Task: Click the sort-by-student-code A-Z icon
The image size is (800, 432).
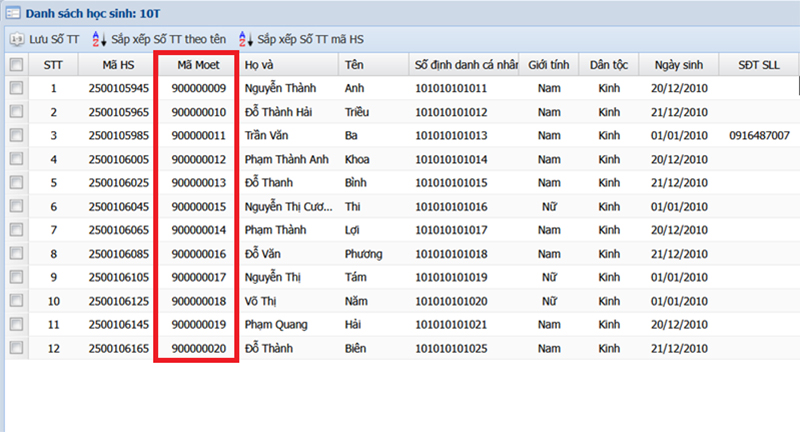Action: click(245, 39)
